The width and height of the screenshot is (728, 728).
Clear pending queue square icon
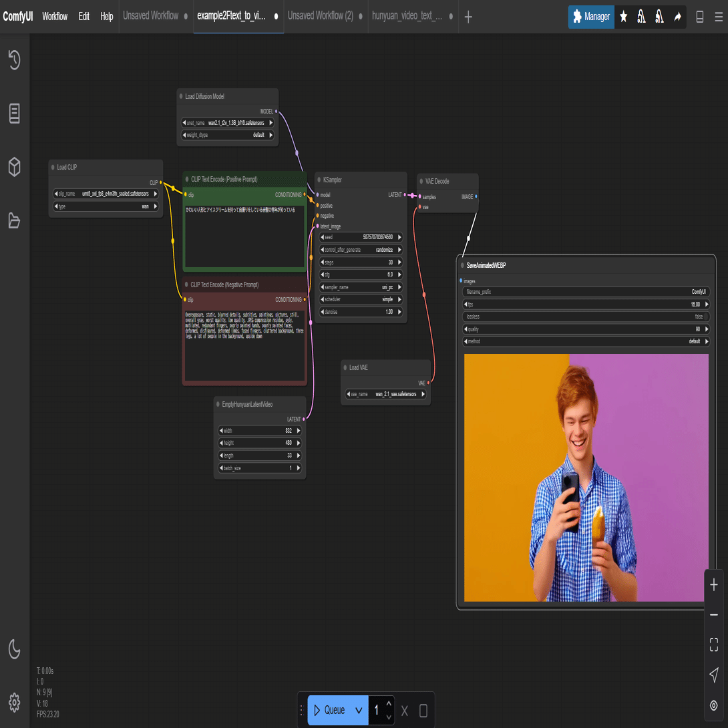423,711
